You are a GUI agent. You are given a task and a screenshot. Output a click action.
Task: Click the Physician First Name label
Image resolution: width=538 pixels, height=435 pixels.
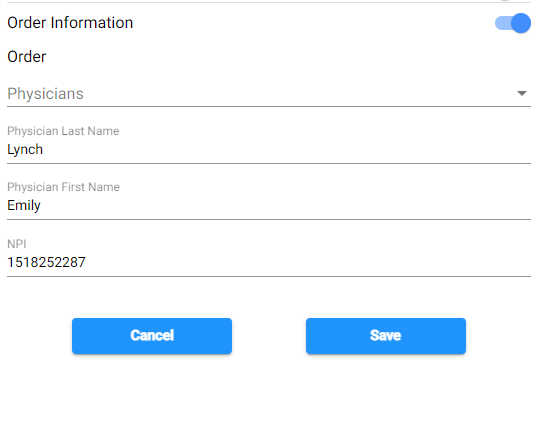(x=63, y=187)
